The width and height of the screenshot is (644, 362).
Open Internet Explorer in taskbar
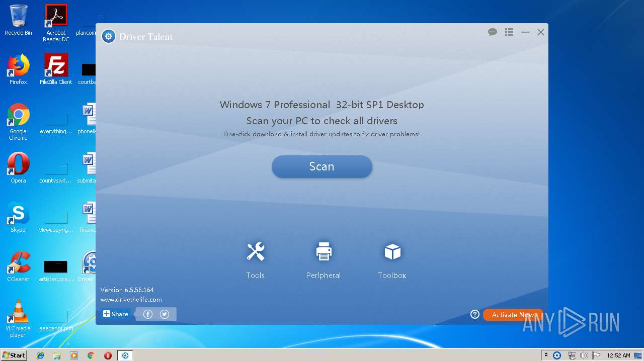(40, 355)
